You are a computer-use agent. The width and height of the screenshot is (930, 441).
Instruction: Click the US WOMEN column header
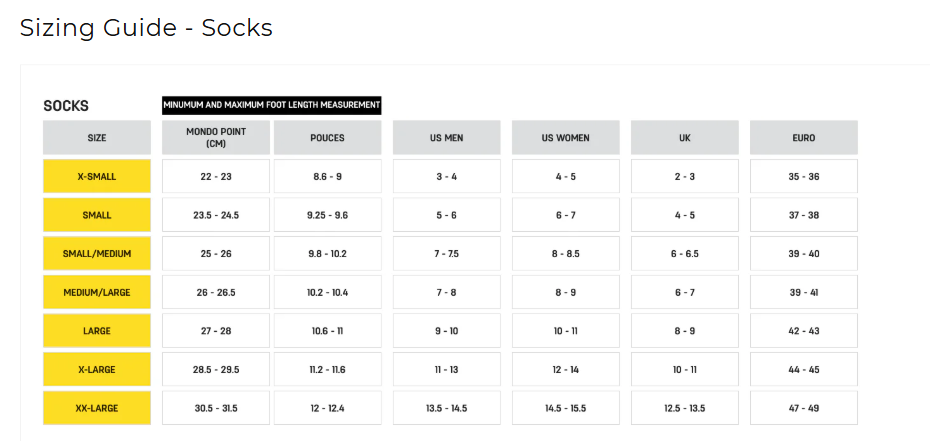[x=566, y=138]
